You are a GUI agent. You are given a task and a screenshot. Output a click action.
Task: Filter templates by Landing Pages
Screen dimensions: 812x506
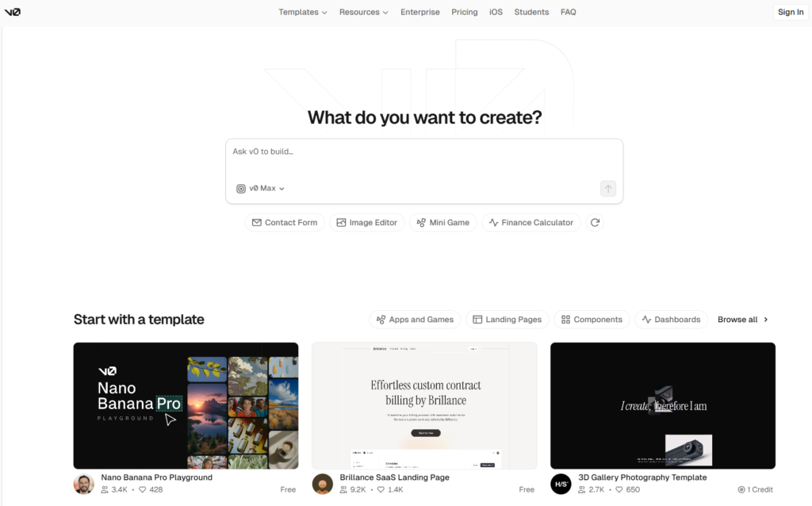coord(507,320)
